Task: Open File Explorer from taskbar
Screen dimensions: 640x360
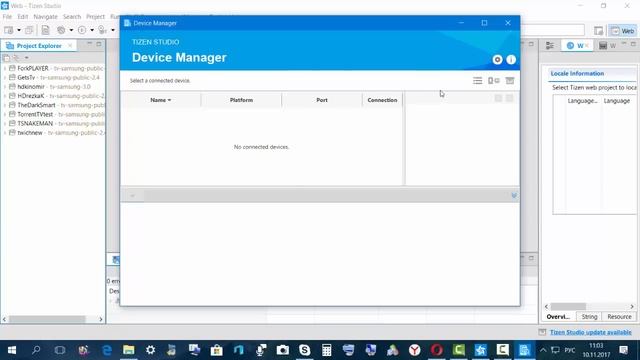Action: (129, 350)
